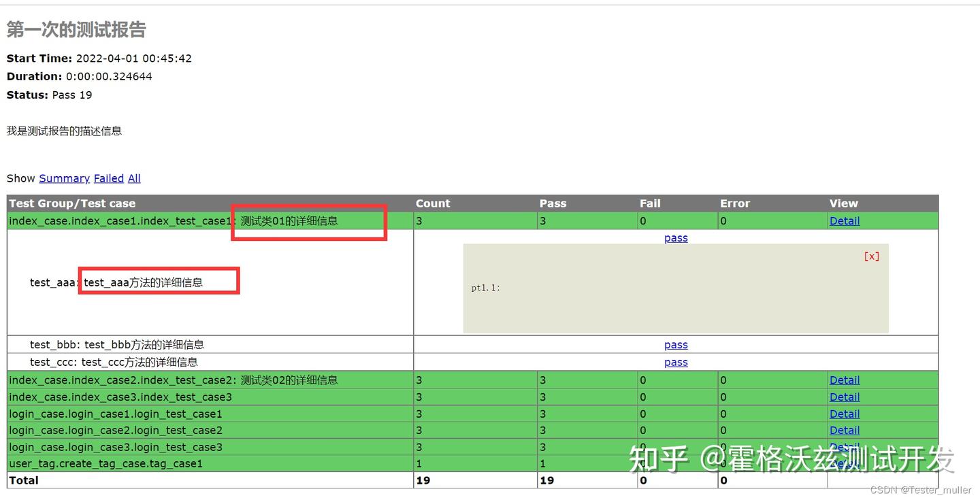Click the Count column header
The height and width of the screenshot is (500, 980).
coord(433,203)
